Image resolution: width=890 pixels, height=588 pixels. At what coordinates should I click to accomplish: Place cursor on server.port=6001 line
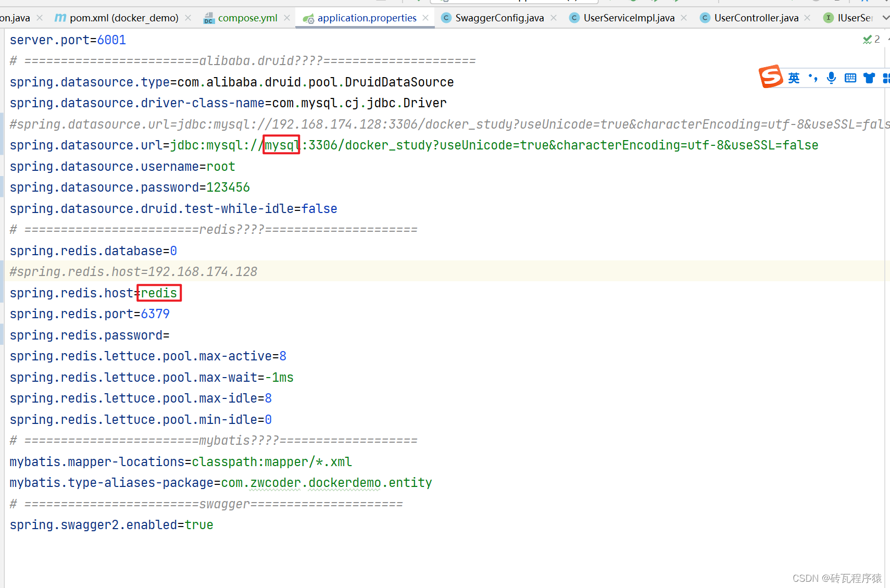click(x=68, y=40)
